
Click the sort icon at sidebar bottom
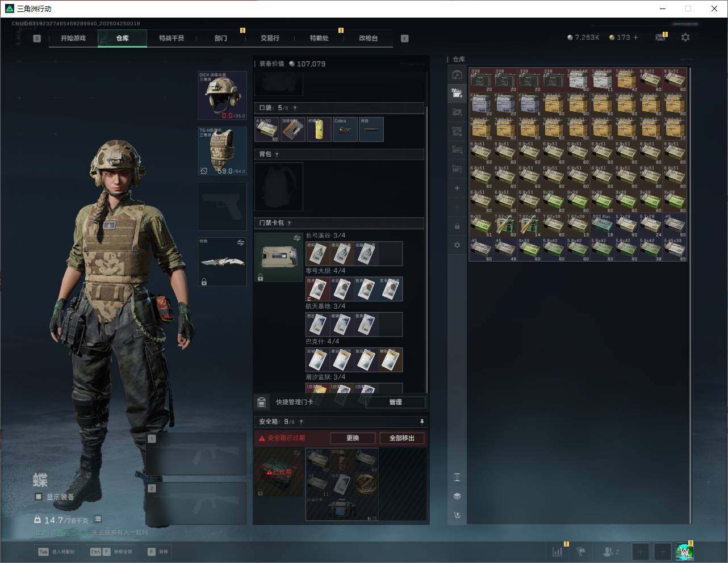pos(457,515)
